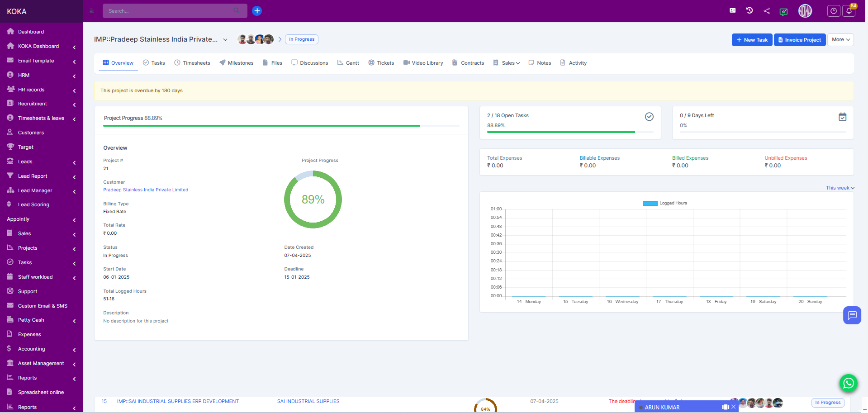Switch to the Timesheets tab
Image resolution: width=868 pixels, height=413 pixels.
click(192, 63)
